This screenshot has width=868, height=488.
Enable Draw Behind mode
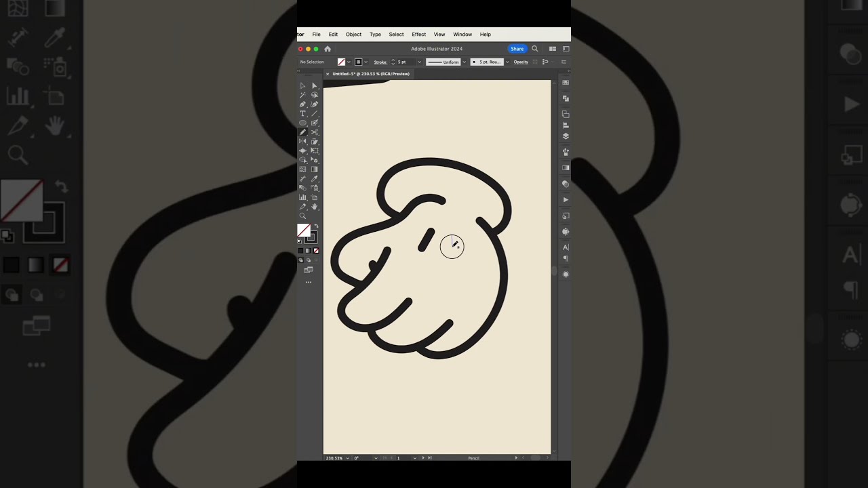308,260
